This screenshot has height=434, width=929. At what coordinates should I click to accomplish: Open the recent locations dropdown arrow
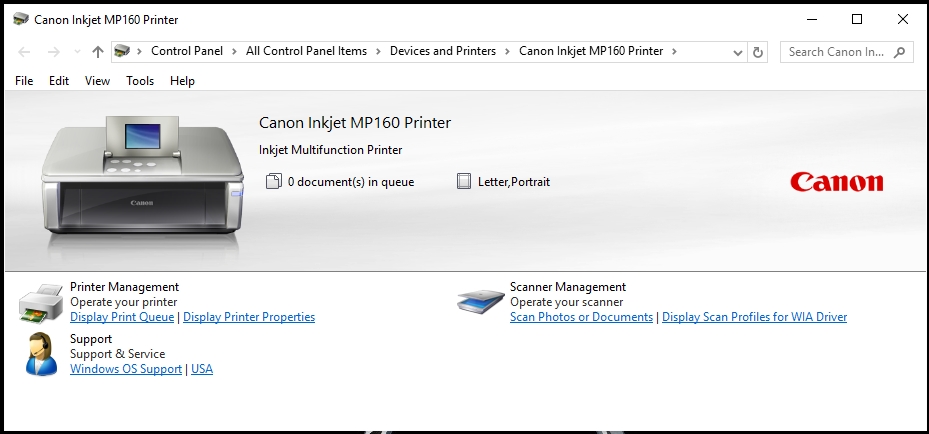77,52
